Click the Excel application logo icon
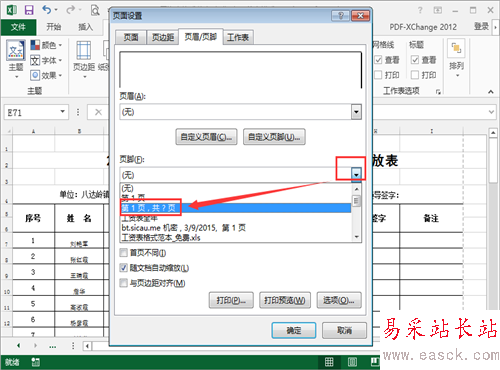This screenshot has height=370, width=500. tap(11, 10)
